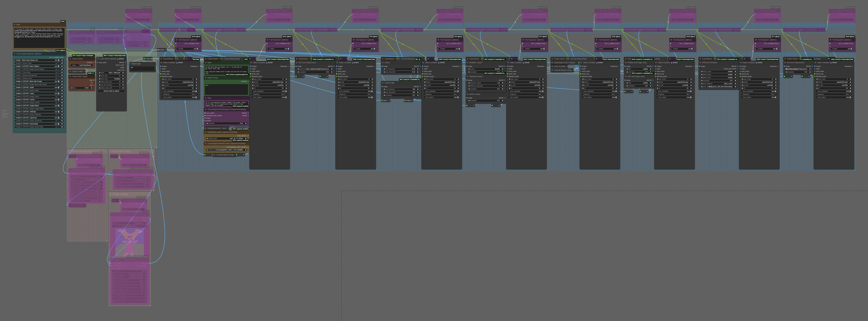Click navigate arrow for Enable 1. Face Swap

[62, 72]
